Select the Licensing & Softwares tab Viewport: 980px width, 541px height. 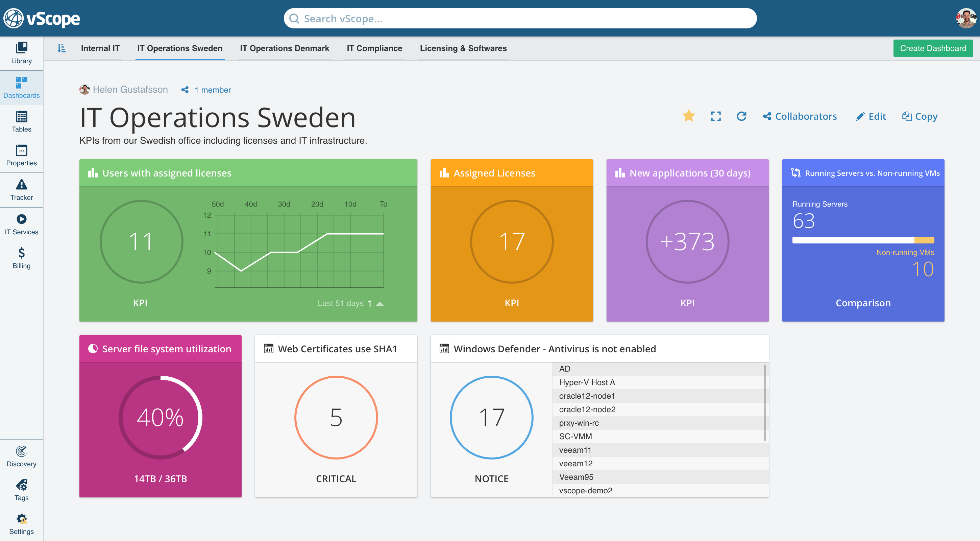[x=463, y=48]
